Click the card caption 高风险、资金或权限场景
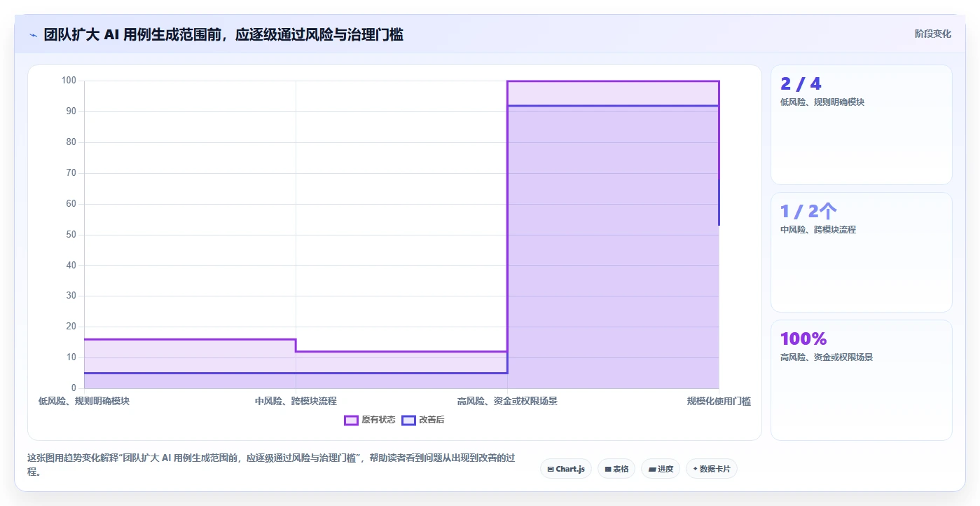The width and height of the screenshot is (980, 506). 827,357
